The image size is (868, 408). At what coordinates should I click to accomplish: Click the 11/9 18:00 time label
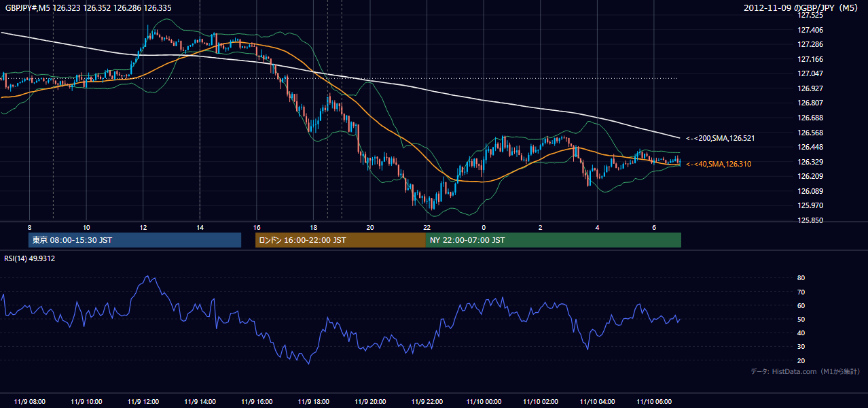[314, 402]
